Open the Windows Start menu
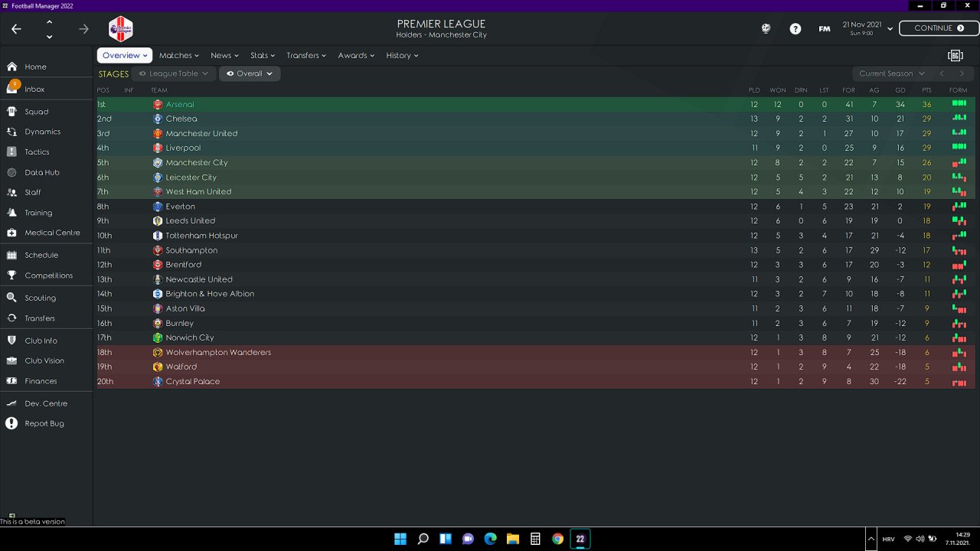This screenshot has height=551, width=980. 400,539
